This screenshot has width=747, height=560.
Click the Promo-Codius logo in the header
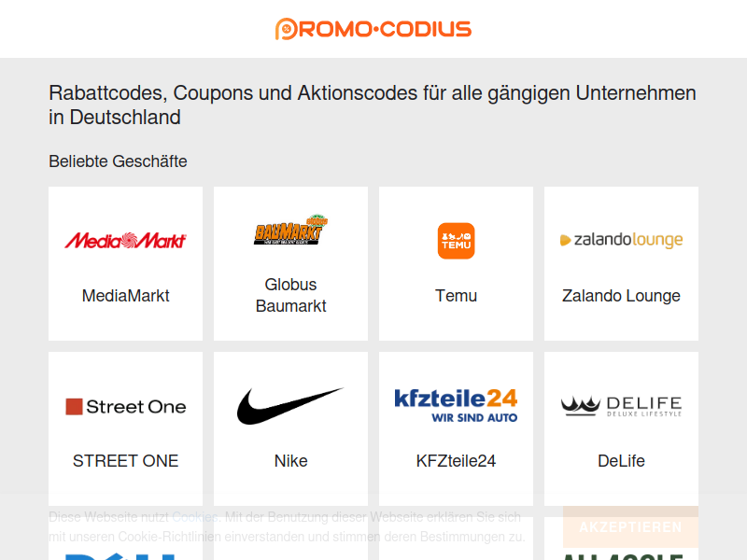coord(373,29)
